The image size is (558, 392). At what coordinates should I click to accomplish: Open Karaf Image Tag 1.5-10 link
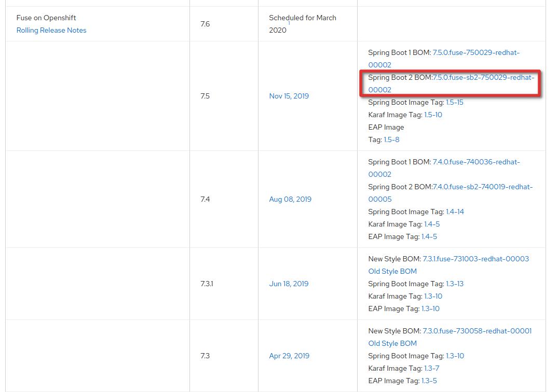click(x=433, y=115)
